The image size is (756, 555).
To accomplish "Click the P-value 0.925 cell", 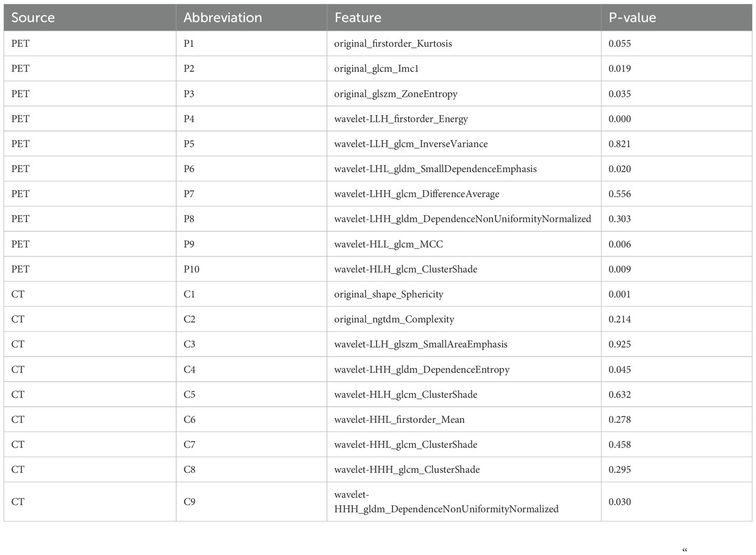I will [619, 344].
